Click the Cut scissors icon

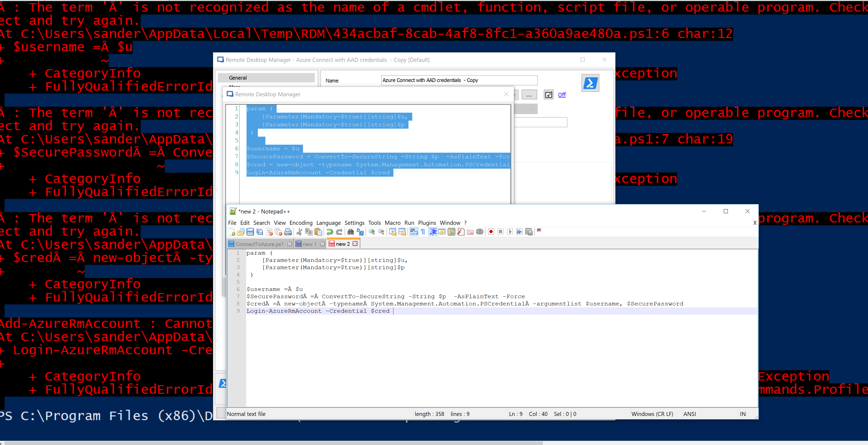coord(299,232)
